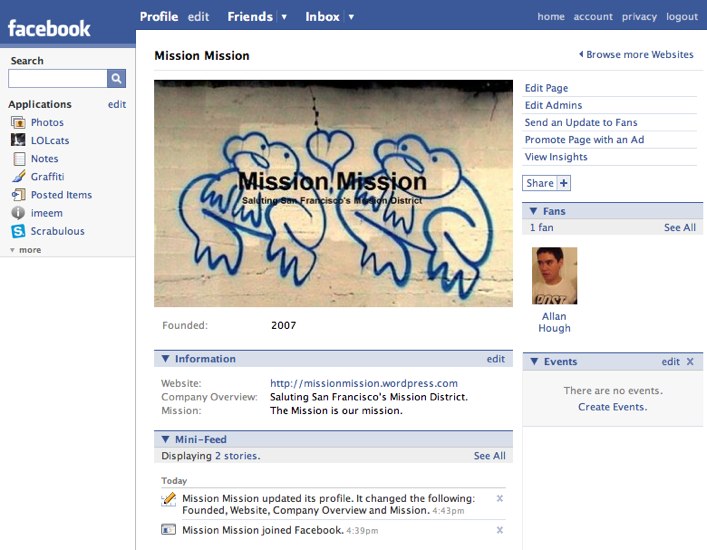Open the imeem application icon
The width and height of the screenshot is (707, 550).
pyautogui.click(x=18, y=213)
